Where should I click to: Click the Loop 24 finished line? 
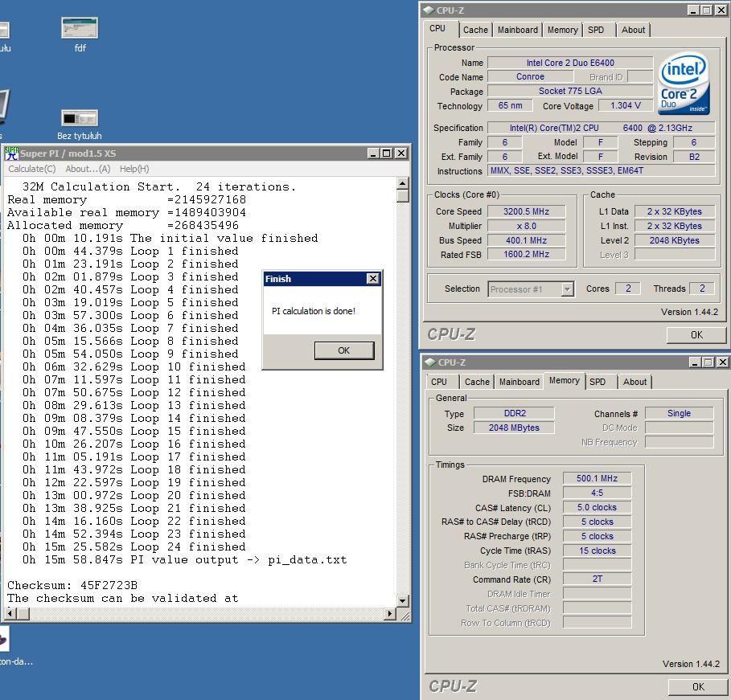pyautogui.click(x=133, y=546)
